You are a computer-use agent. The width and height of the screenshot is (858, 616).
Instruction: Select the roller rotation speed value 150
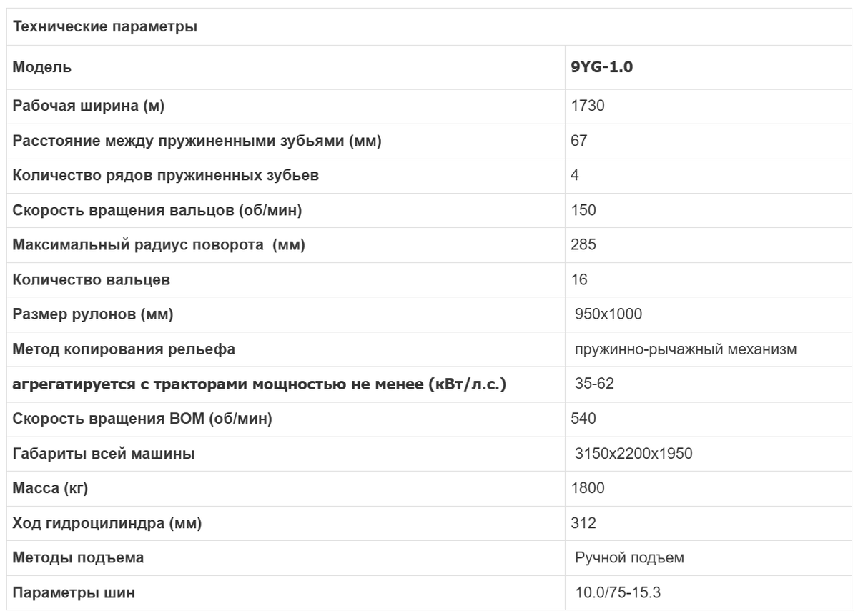coord(583,210)
